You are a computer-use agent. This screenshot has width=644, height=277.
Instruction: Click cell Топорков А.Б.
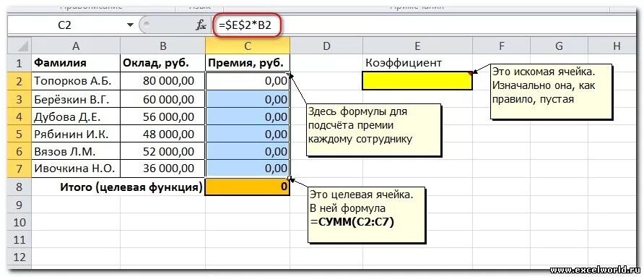(76, 81)
